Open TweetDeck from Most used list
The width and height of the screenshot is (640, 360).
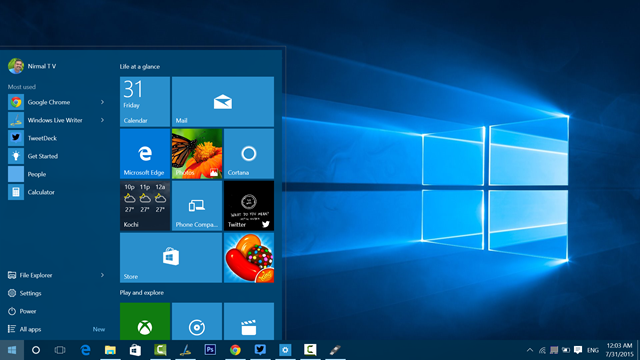pos(56,138)
